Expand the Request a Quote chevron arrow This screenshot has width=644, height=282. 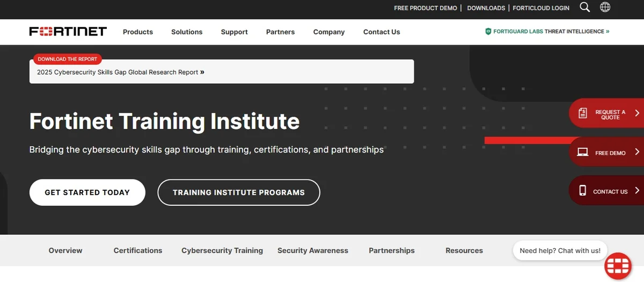pyautogui.click(x=637, y=113)
